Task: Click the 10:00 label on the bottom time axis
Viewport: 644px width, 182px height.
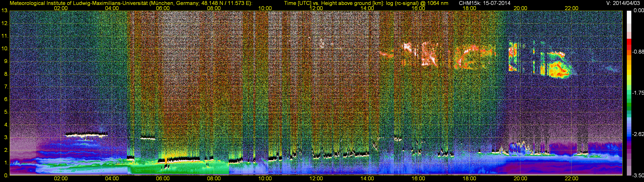Action: (265, 179)
